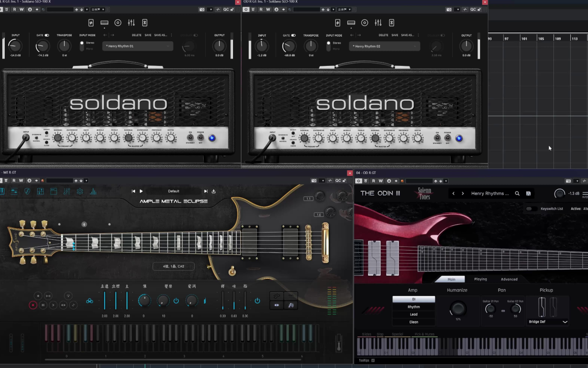This screenshot has width=588, height=368.
Task: Select DI amp in Odin III
Action: click(x=414, y=299)
